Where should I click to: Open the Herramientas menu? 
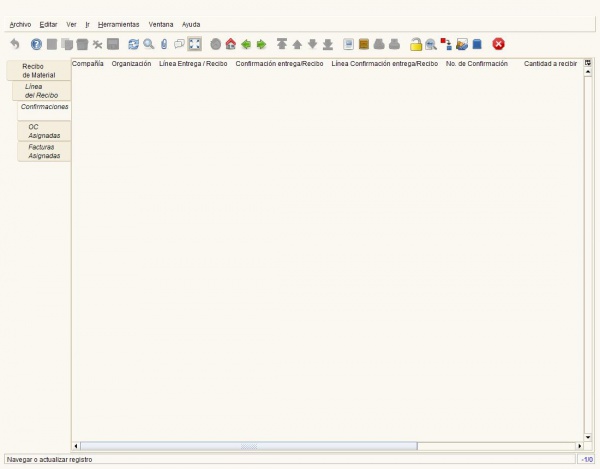click(118, 23)
